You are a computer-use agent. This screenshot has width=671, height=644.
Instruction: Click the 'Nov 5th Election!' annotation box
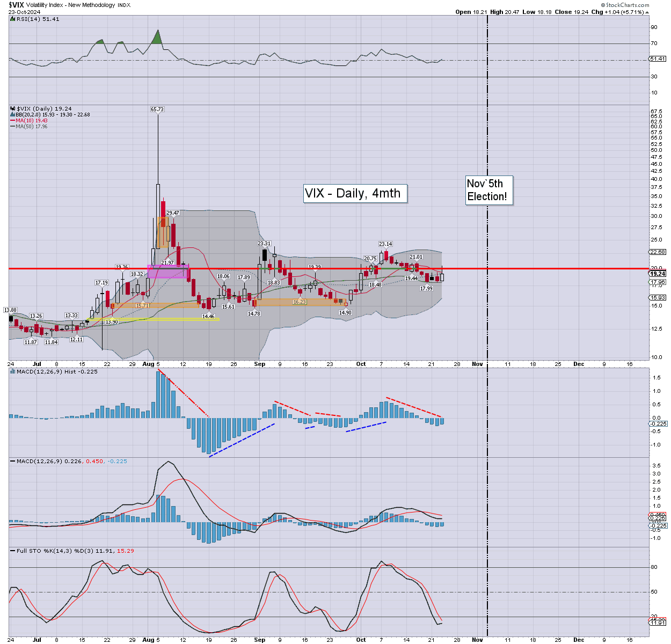click(487, 190)
